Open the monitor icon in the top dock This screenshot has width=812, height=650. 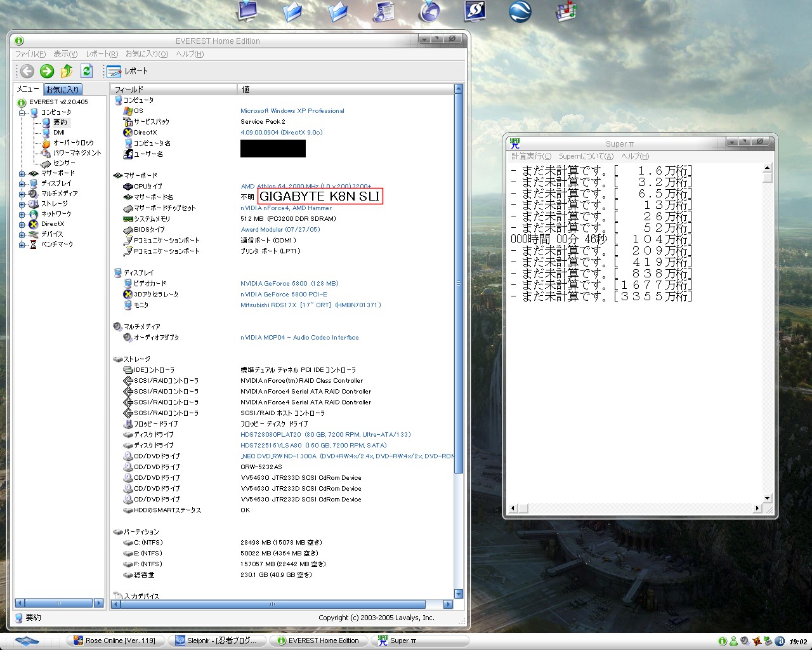point(247,11)
